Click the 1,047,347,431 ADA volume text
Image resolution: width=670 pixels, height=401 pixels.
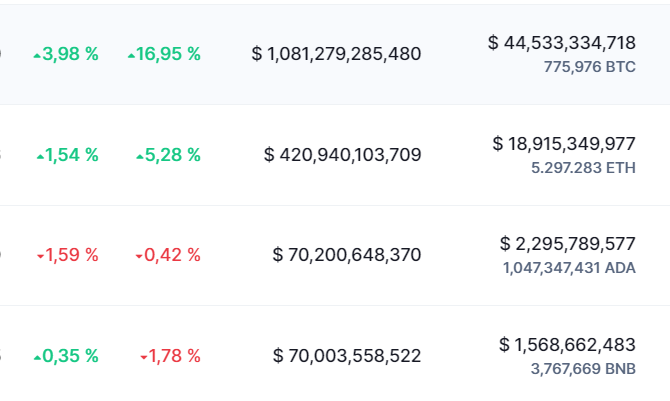pos(569,268)
